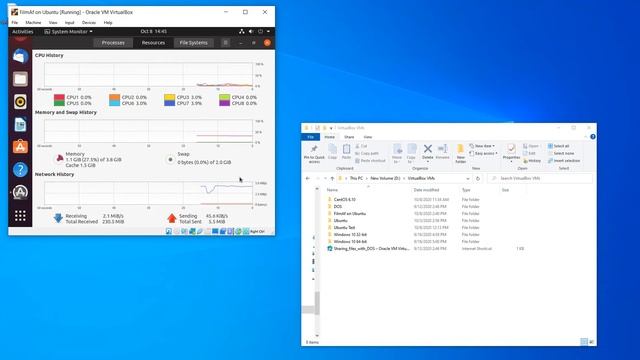
Task: Open the Explorer address bar history dropdown
Action: tap(468, 178)
